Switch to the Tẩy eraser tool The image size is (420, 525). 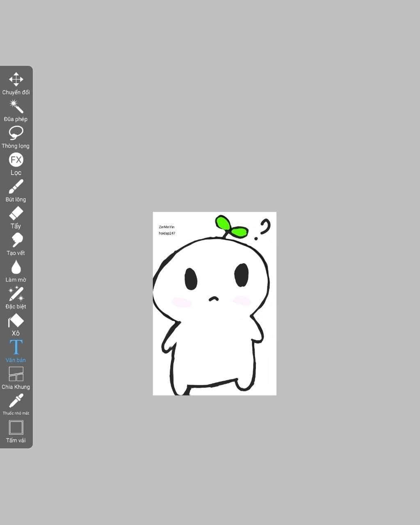(16, 217)
